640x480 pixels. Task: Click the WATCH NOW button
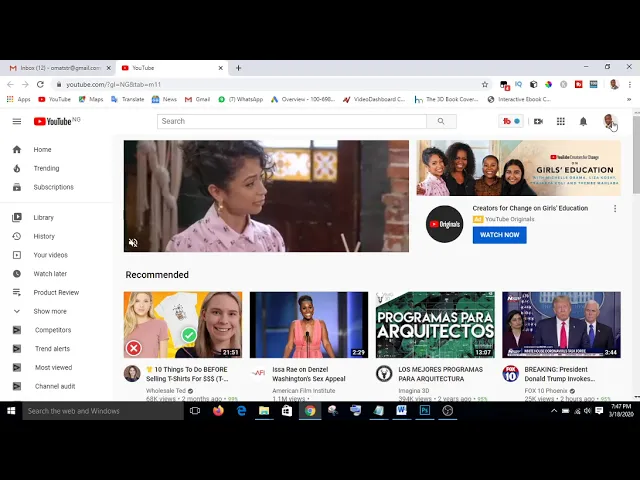click(500, 235)
